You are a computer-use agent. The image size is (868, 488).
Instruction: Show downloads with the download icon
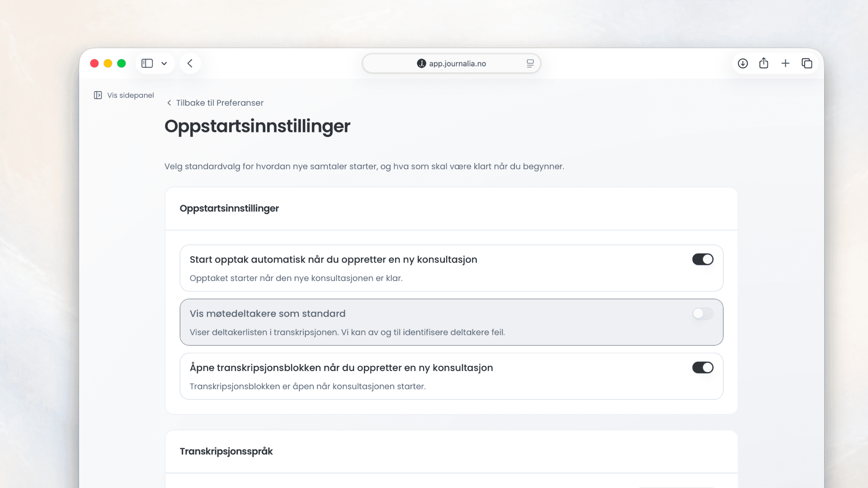[x=743, y=63]
